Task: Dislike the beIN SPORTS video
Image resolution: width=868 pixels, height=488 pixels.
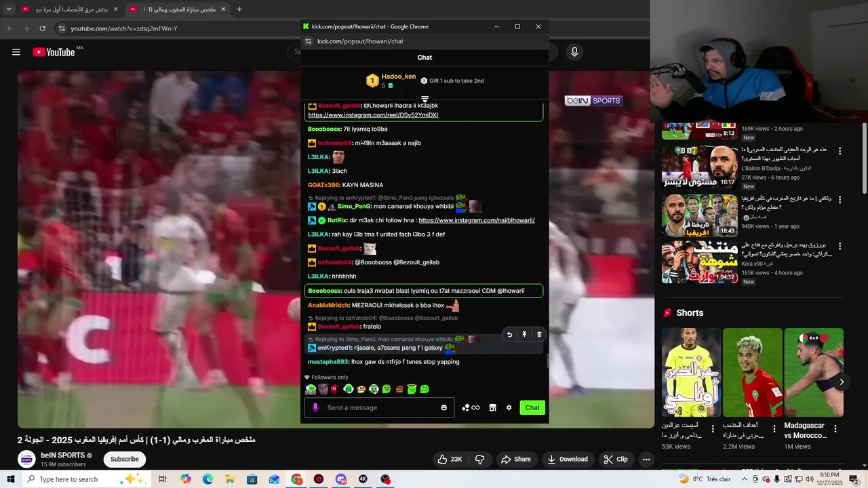Action: [x=480, y=459]
